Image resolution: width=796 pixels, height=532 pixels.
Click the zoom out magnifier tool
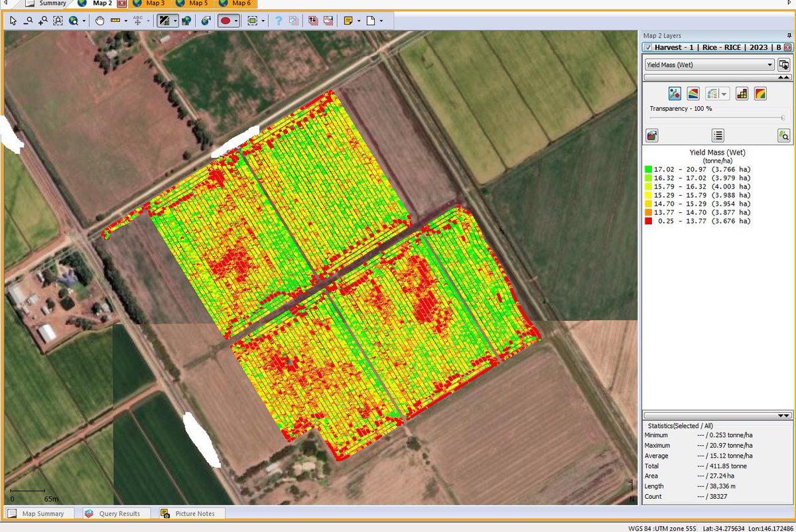click(x=28, y=21)
